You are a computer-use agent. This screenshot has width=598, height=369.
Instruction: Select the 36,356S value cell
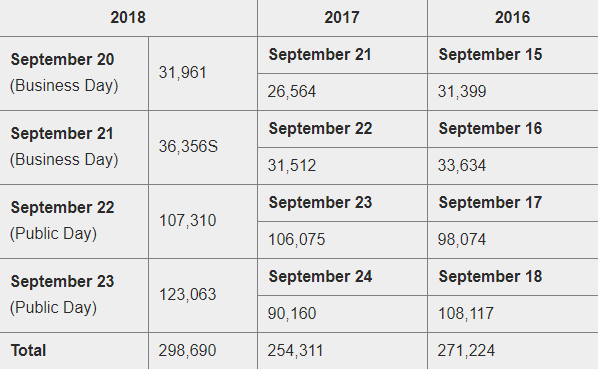(203, 147)
